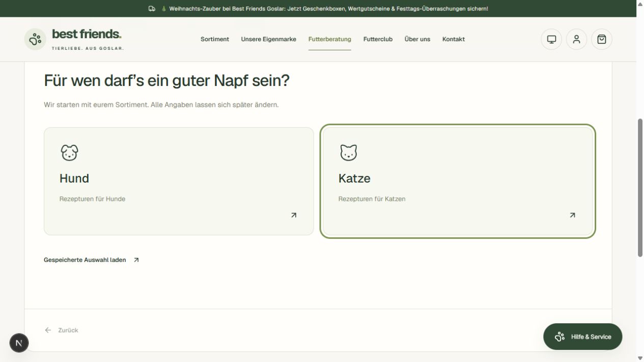Click 'Wir starten mit eurem Sortiment' description text
This screenshot has height=362, width=644.
tap(161, 105)
